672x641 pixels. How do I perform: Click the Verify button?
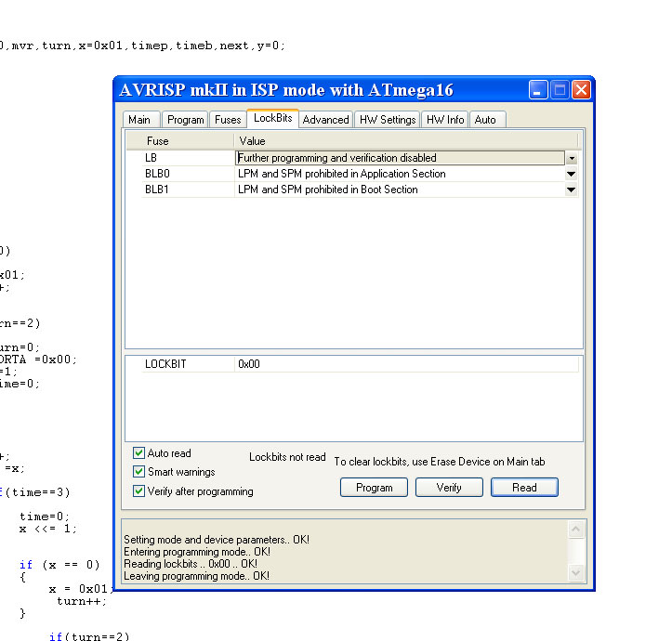point(449,488)
